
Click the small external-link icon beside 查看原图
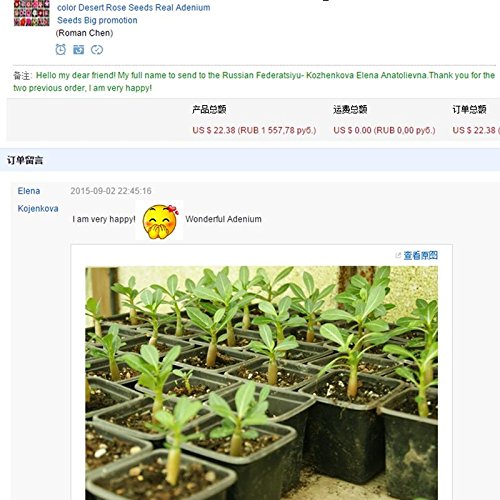coord(398,255)
